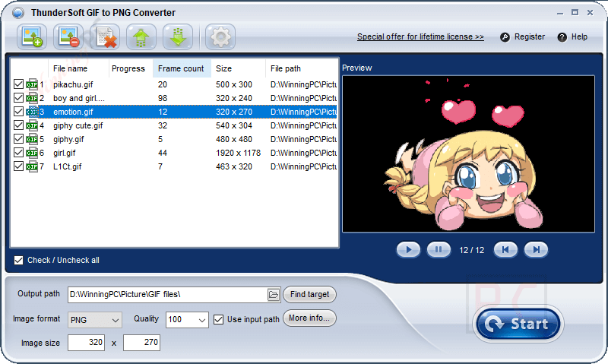Disable Use input path checkbox
This screenshot has height=364, width=608.
pyautogui.click(x=218, y=319)
